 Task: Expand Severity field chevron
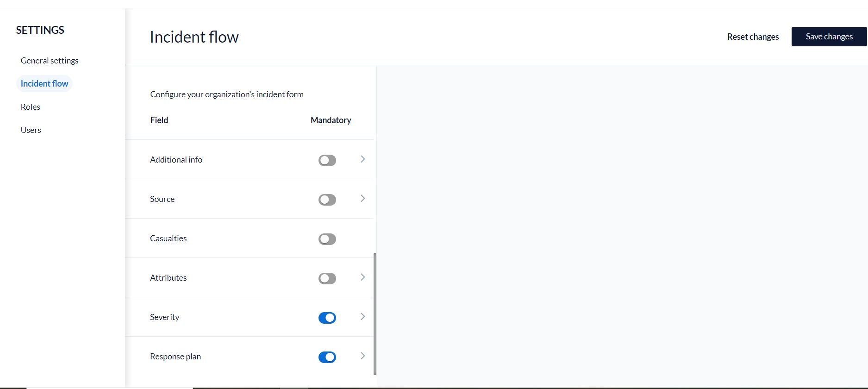click(362, 317)
